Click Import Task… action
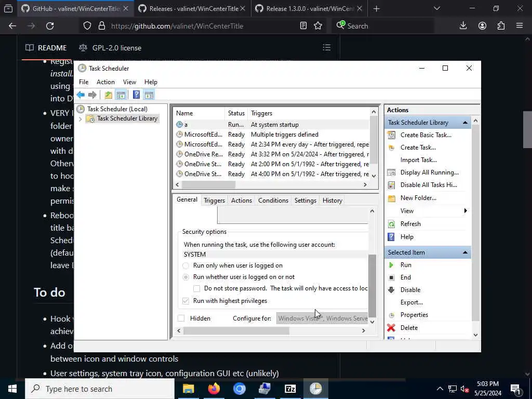The width and height of the screenshot is (532, 399). click(x=418, y=160)
